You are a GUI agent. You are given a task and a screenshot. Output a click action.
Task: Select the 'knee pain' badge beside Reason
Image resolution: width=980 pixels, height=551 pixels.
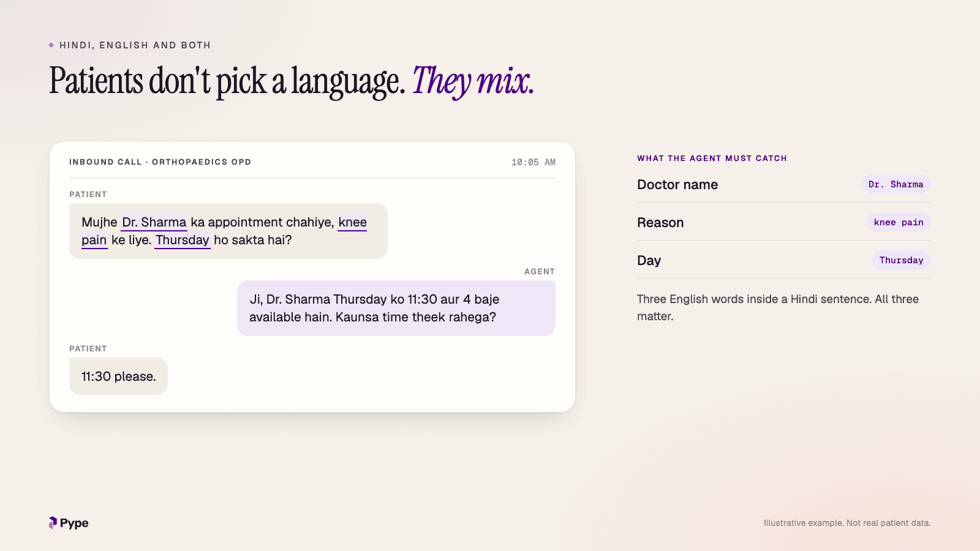pos(899,222)
